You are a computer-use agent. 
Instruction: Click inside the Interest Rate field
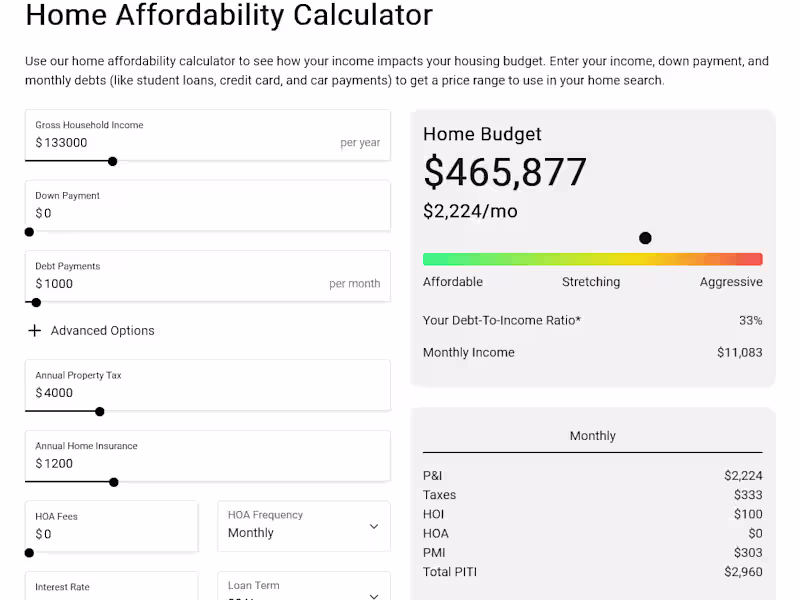coord(100,595)
